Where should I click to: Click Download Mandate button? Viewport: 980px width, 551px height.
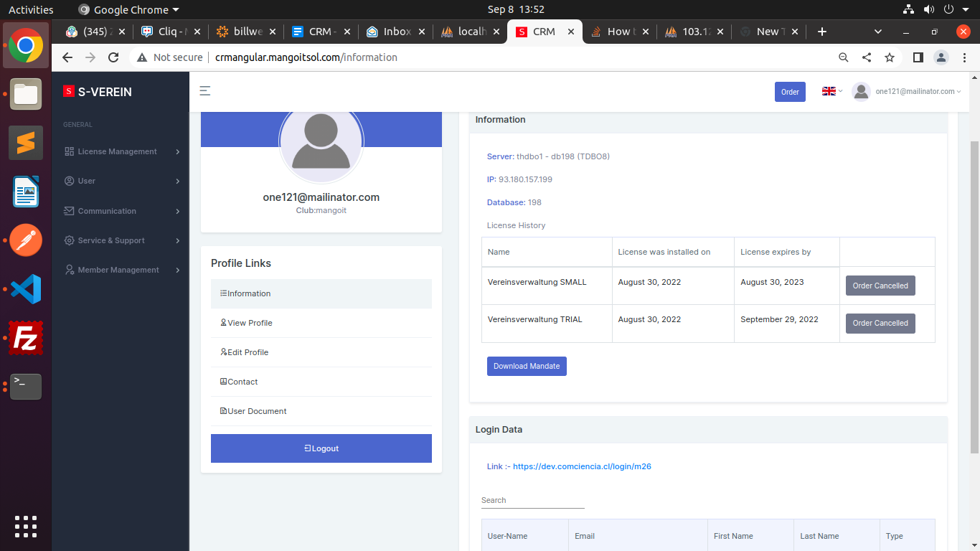527,366
